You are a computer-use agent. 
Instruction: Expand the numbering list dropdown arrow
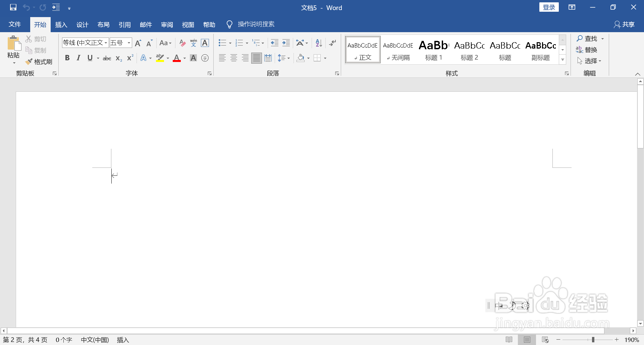pos(247,43)
